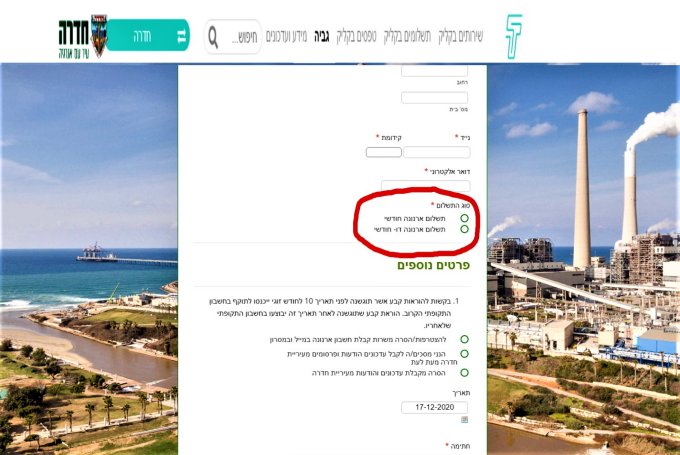Select removal from Hadera updates option

pos(464,373)
